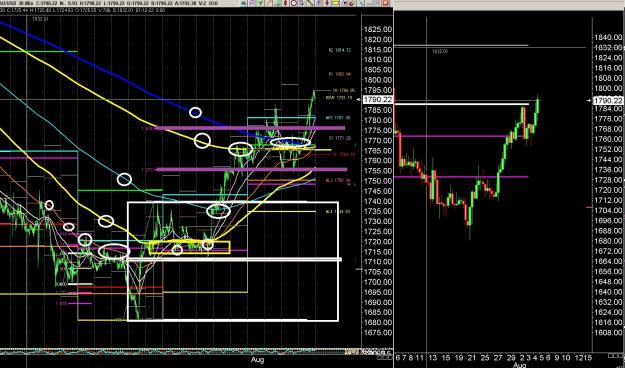Image resolution: width=625 pixels, height=368 pixels.
Task: Click the Aug label on left chart time axis
Action: (257, 360)
